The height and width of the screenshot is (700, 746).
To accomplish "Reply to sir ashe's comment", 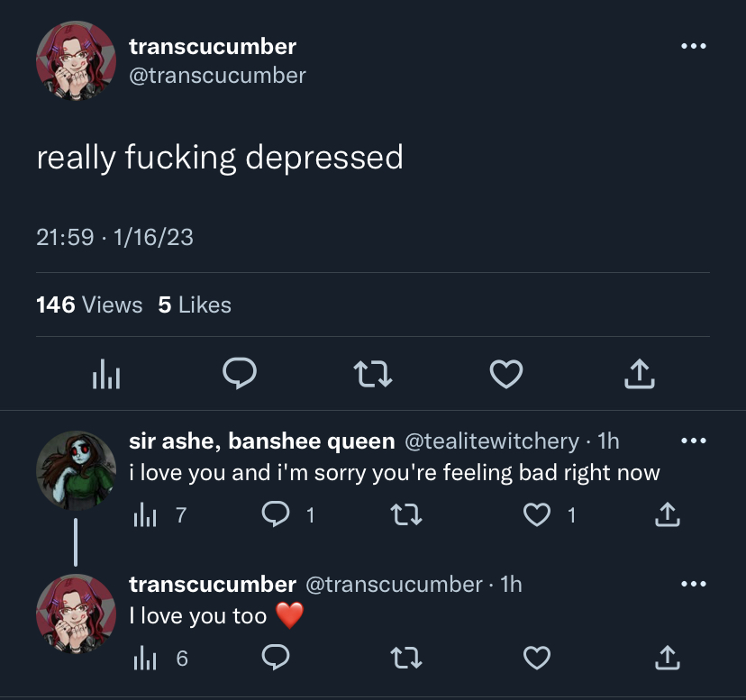I will tap(276, 514).
